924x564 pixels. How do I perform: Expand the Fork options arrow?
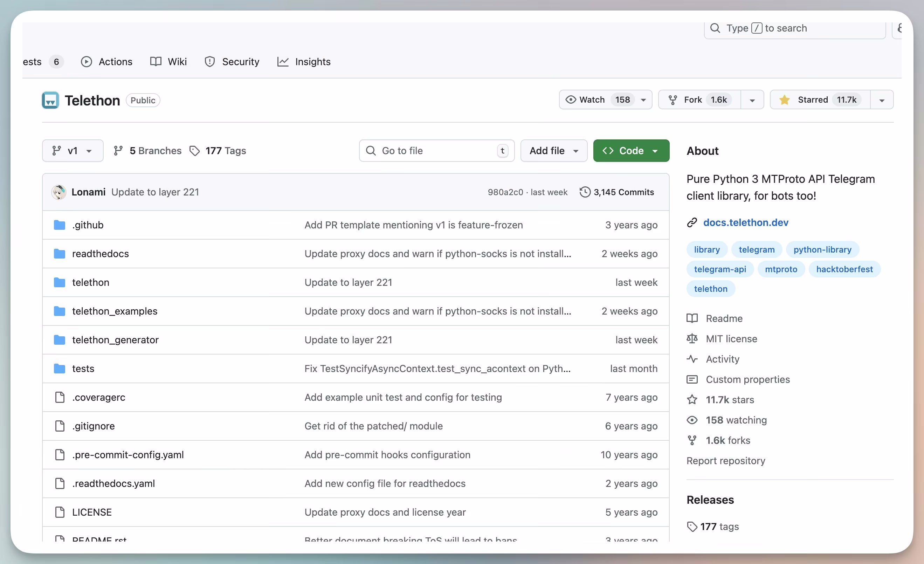pyautogui.click(x=752, y=100)
